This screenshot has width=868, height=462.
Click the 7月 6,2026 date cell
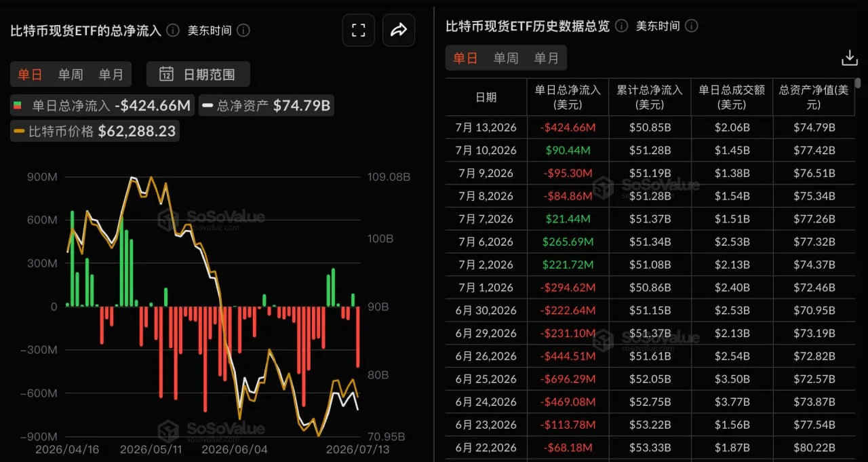pyautogui.click(x=486, y=242)
